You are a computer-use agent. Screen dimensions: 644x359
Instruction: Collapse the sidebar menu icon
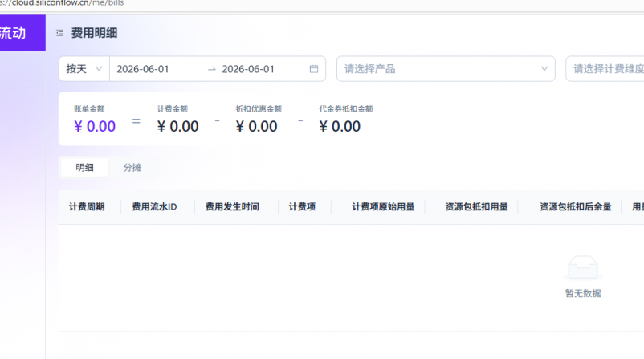[59, 33]
